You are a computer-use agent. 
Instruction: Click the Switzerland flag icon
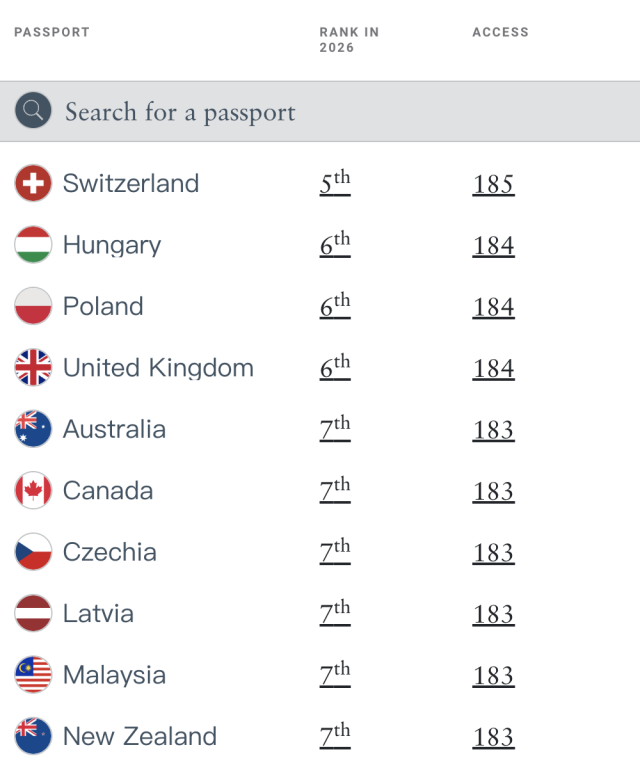click(x=33, y=183)
